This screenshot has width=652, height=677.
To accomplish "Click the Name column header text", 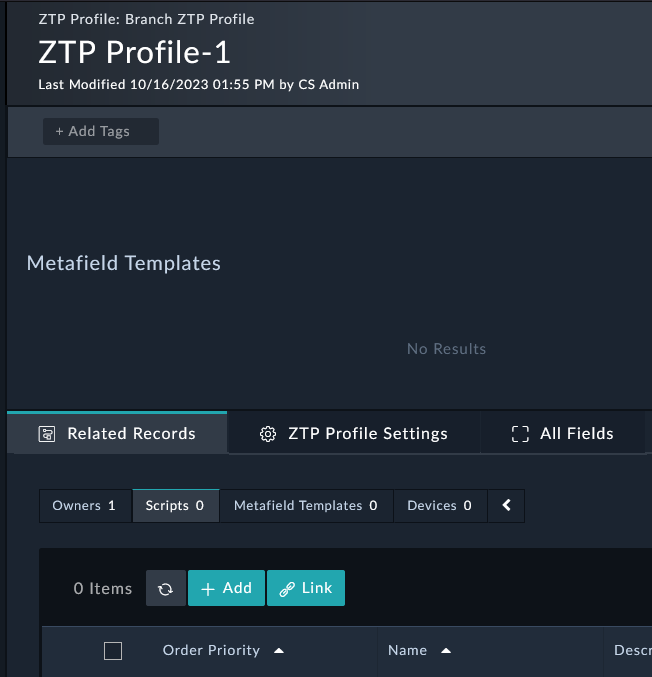I will click(x=407, y=650).
